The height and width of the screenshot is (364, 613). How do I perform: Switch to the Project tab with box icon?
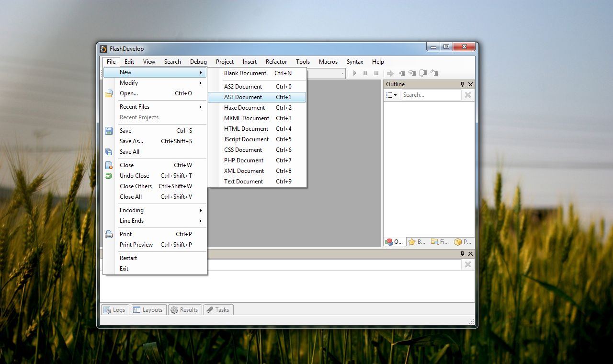tap(463, 242)
